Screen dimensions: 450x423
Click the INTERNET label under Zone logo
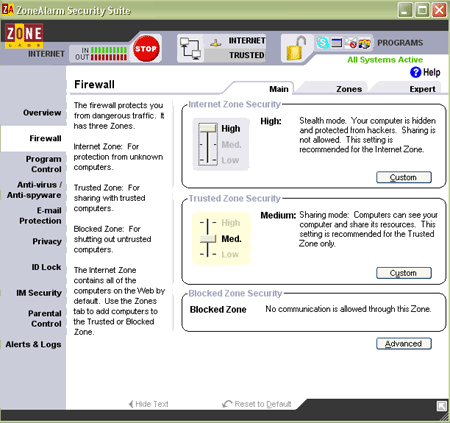[x=46, y=54]
